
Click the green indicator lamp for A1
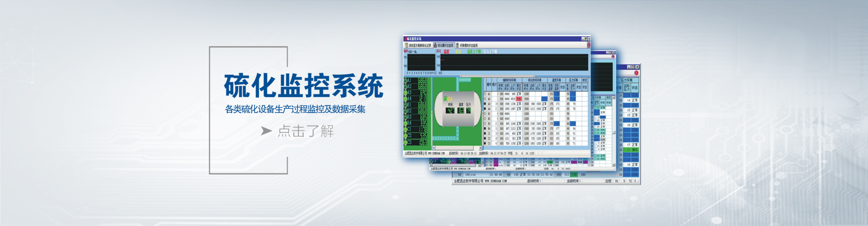click(406, 80)
